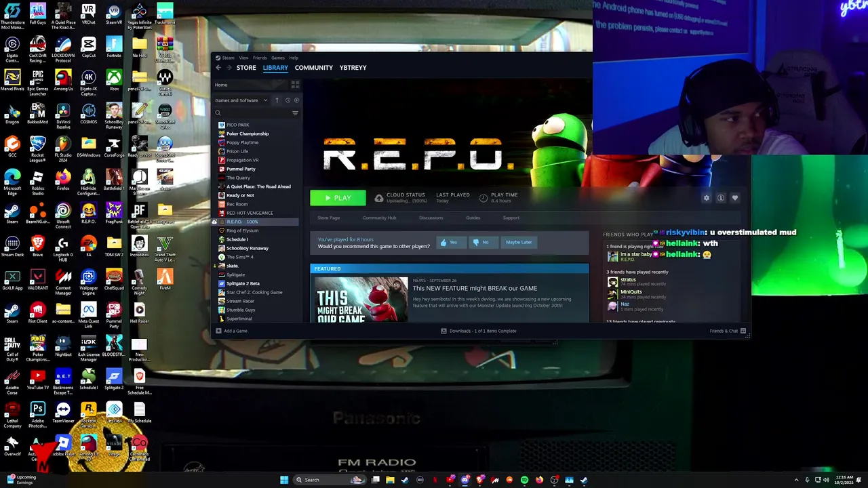Open the R.E.P.O. Store Page link

tap(329, 218)
